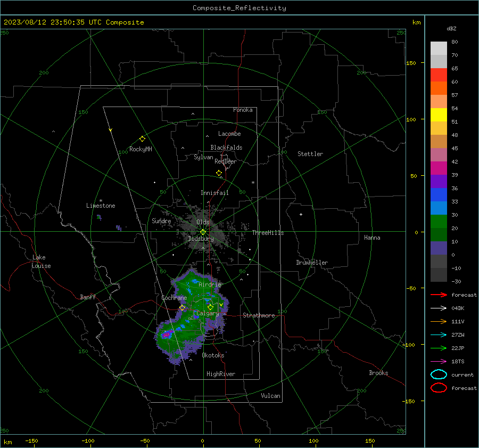This screenshot has height=448, width=479.
Task: Click the Vulcan town label
Action: 270,396
